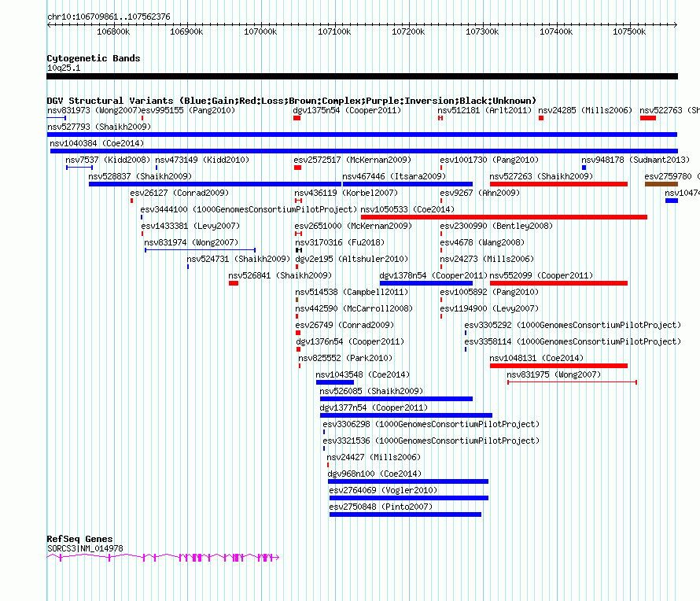
Task: Open nsv442590 (McCarroll2008) label
Action: tap(354, 308)
